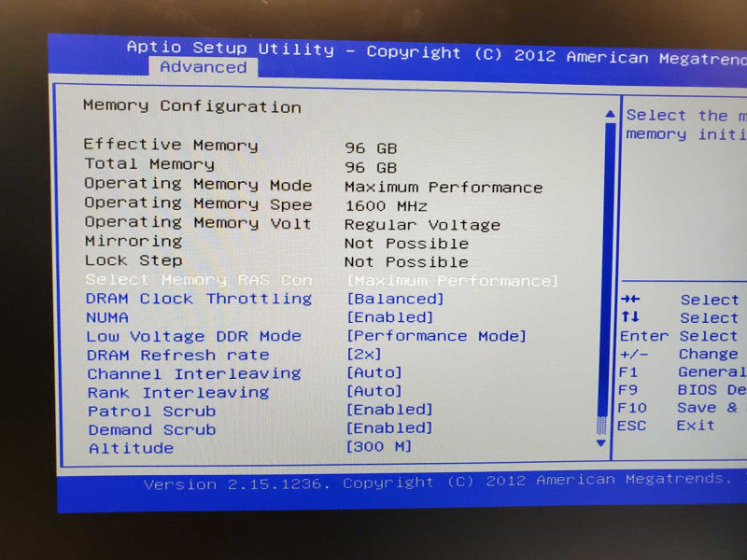Click the +/- Change key hint

pos(679,354)
